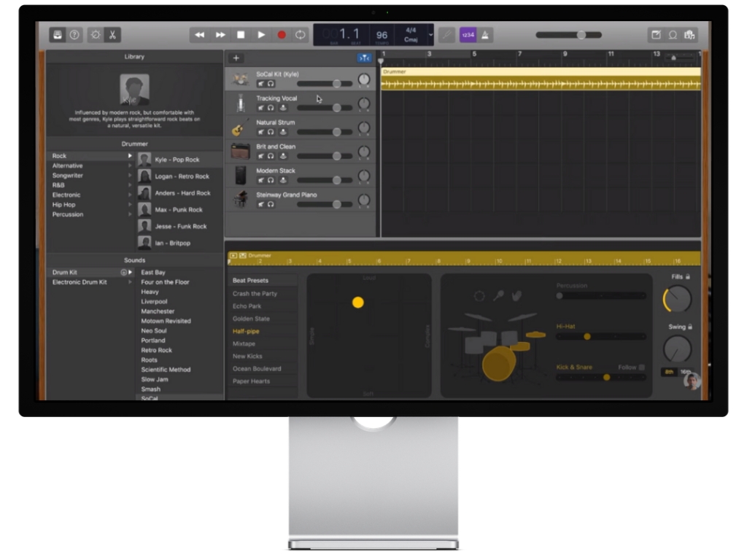
Task: Start recording with the red Record button
Action: point(282,35)
